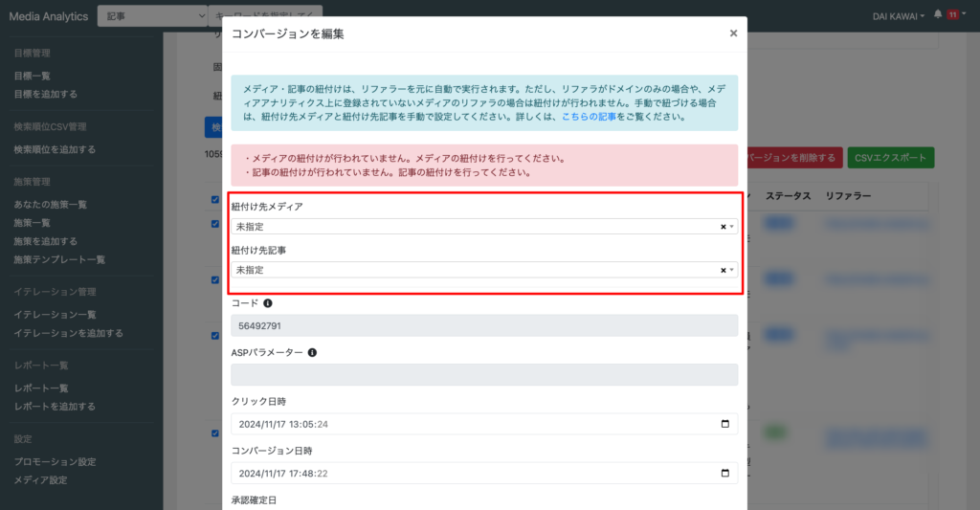Image resolution: width=980 pixels, height=510 pixels.
Task: Open the 記事 selector in the top bar
Action: tap(152, 16)
